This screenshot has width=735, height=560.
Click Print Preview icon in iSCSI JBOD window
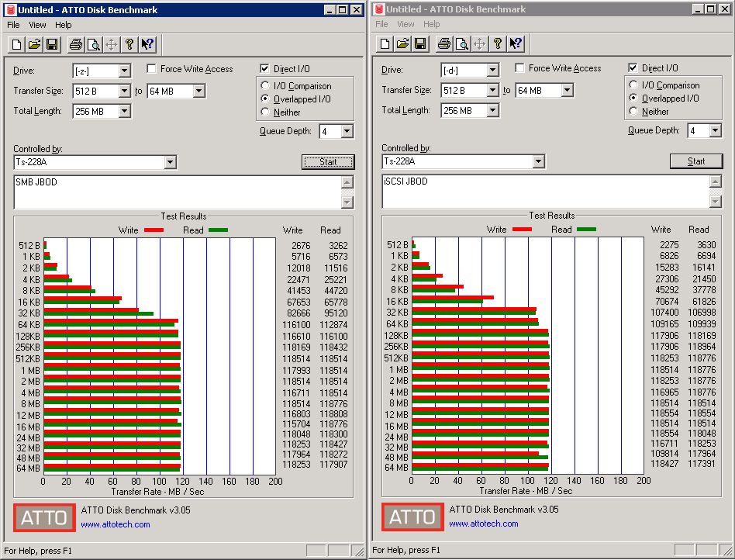[462, 43]
